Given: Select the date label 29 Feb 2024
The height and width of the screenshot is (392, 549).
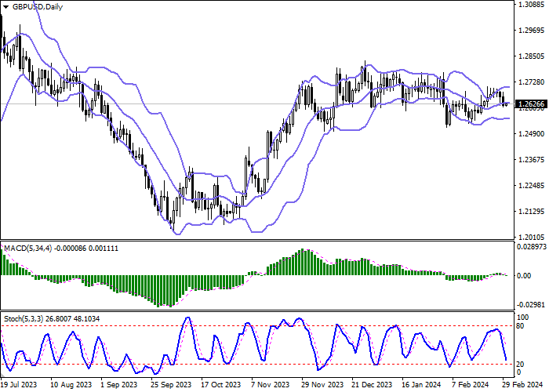Looking at the screenshot, I should tap(522, 385).
